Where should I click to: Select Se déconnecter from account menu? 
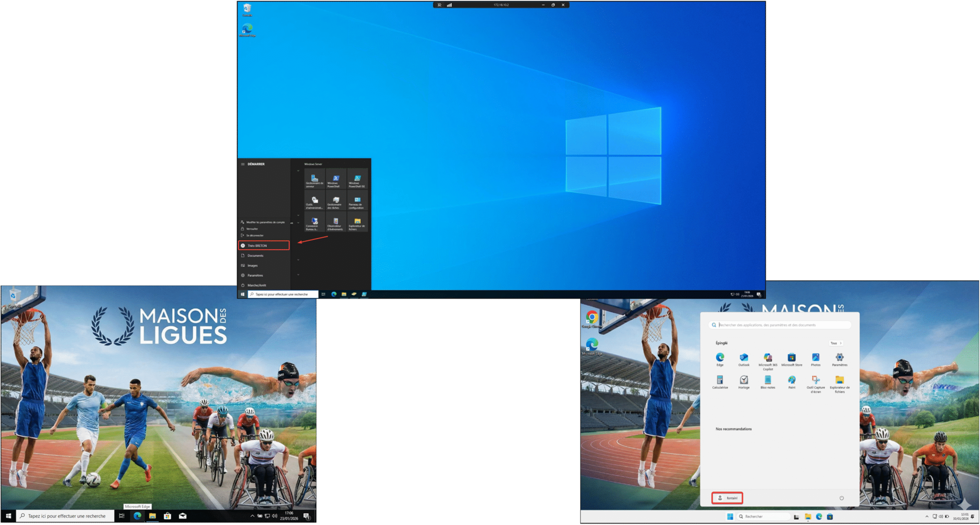coord(255,236)
